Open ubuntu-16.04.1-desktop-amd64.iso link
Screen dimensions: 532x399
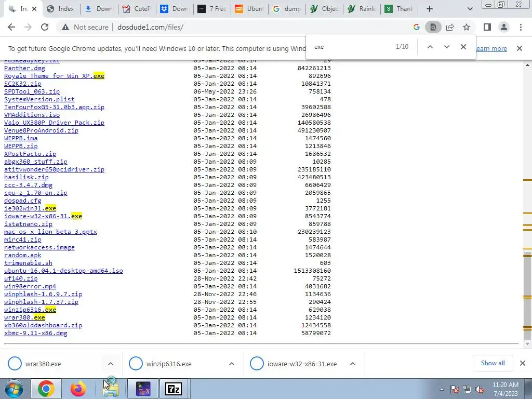tap(63, 271)
